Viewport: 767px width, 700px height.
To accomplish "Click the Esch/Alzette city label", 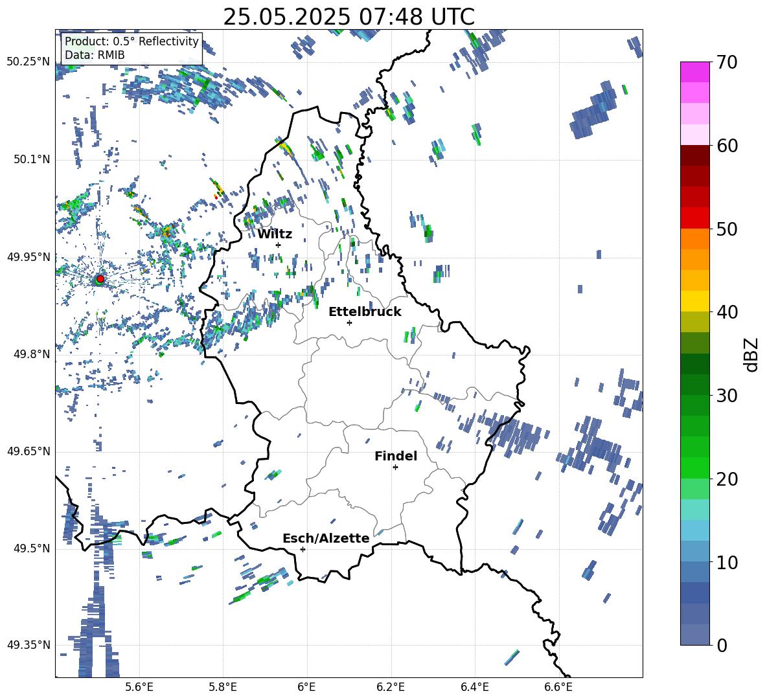I will (x=326, y=538).
